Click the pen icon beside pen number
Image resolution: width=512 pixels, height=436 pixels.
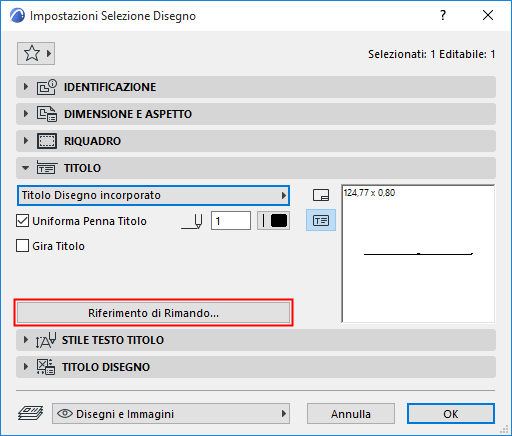[x=192, y=221]
